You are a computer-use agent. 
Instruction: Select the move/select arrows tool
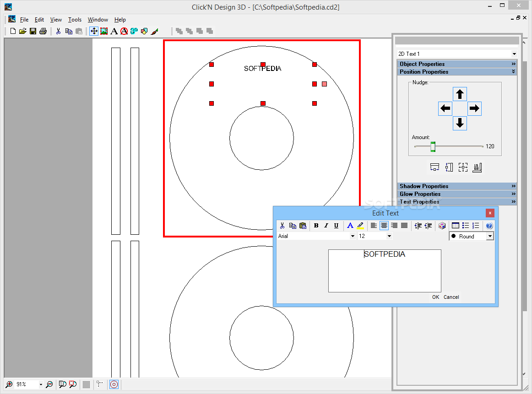tap(94, 31)
